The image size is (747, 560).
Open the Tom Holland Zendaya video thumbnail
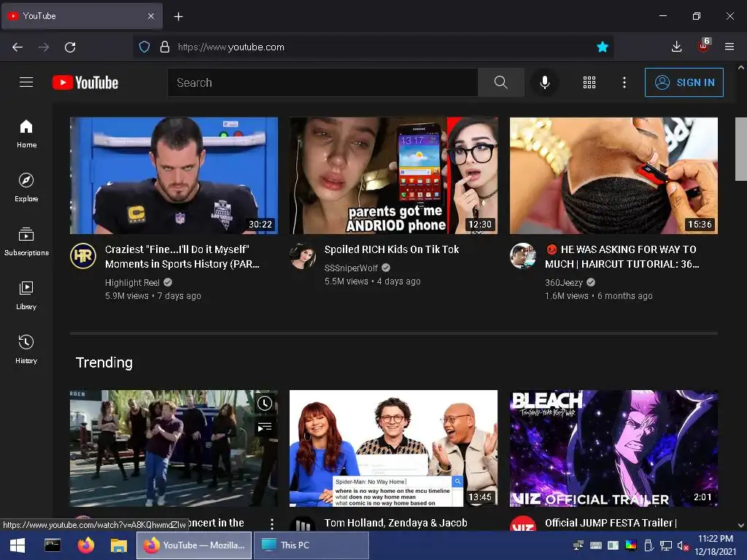coord(393,448)
